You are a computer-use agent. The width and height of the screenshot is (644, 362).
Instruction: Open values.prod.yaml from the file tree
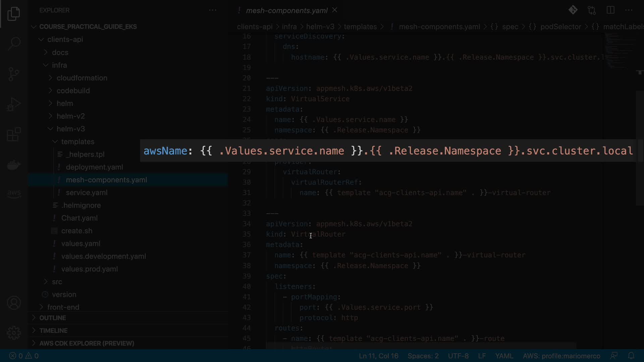click(x=89, y=269)
